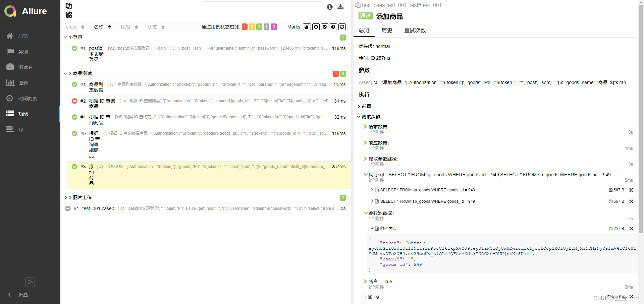The image size is (644, 304).
Task: Collapse the 测试步骤 section
Action: 369,117
